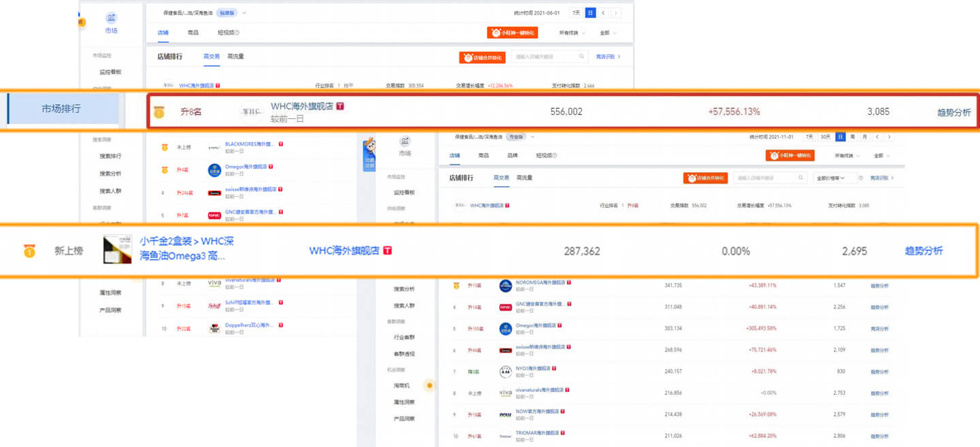Select the 周 period button

point(852,137)
